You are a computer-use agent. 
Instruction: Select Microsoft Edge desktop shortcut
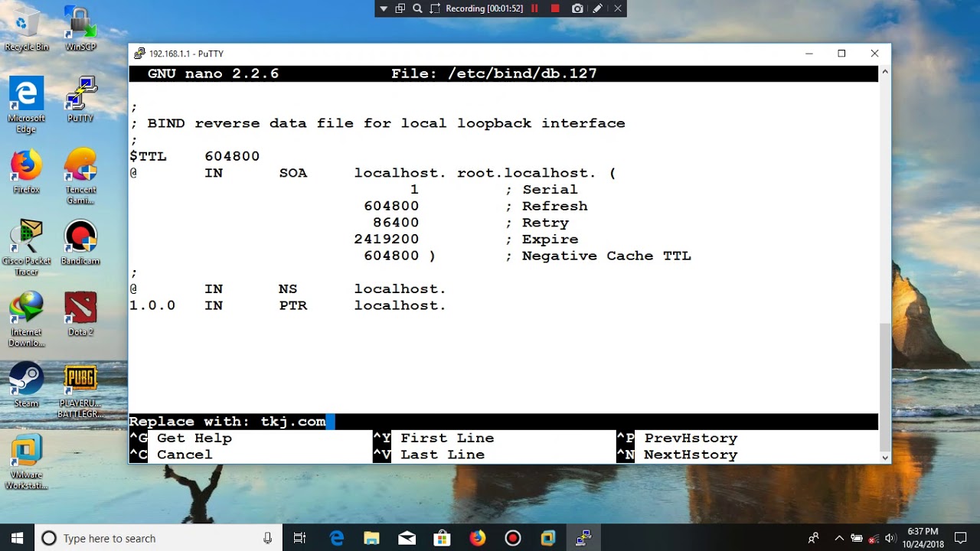click(26, 106)
